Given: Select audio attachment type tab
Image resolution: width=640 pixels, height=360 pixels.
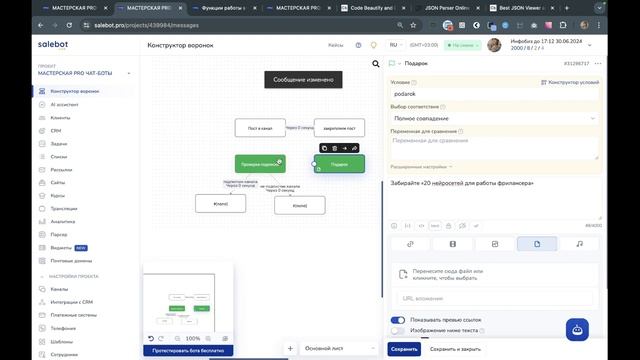Looking at the screenshot, I should (579, 244).
